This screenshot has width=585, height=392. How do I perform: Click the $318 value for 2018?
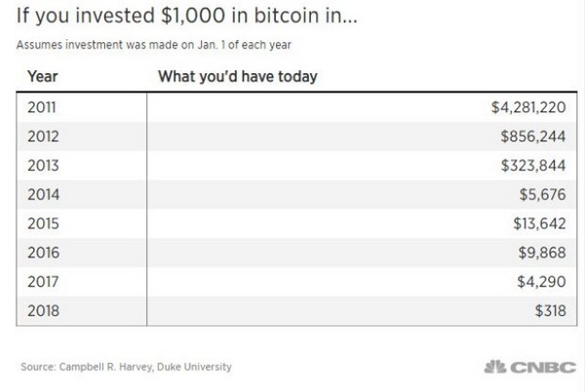tap(550, 311)
